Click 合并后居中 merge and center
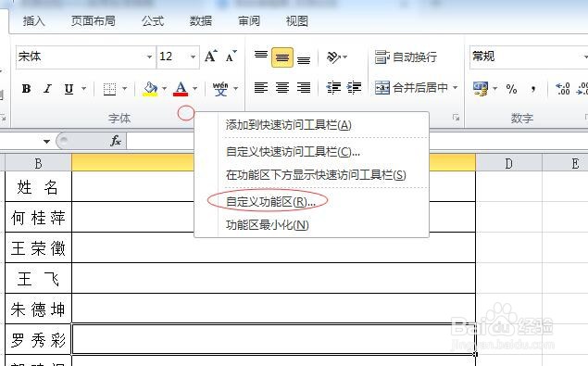Screen dimensions: 588x366 (x=412, y=88)
